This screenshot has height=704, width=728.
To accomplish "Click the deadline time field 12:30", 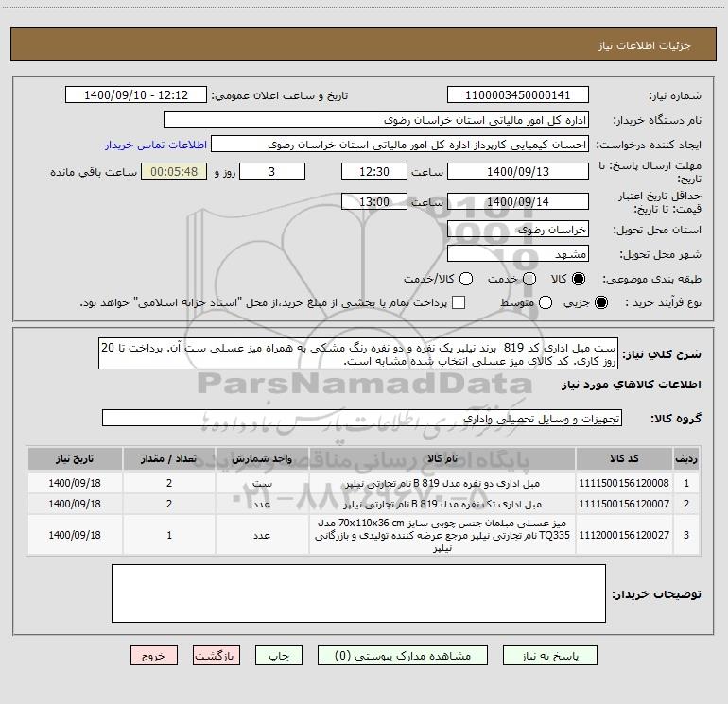I will pos(374,171).
